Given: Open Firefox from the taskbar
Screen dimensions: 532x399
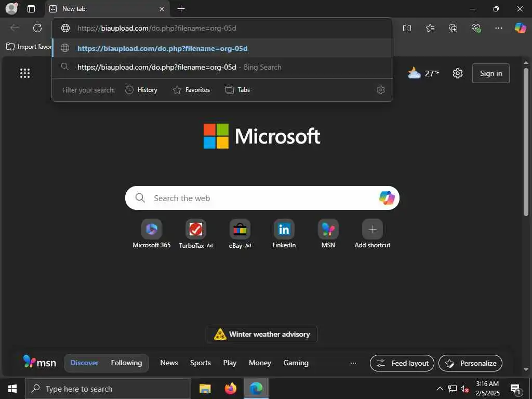Looking at the screenshot, I should point(230,389).
